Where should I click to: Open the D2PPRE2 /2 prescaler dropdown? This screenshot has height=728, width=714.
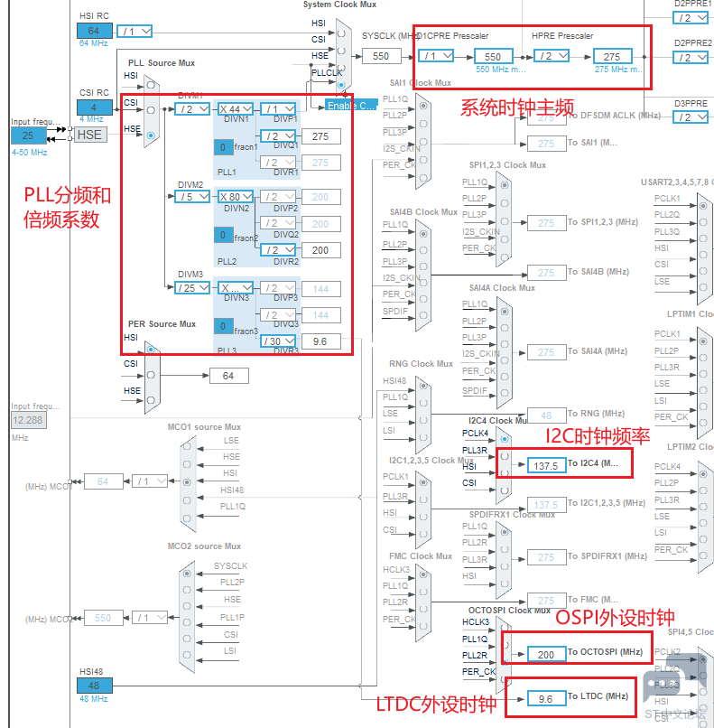691,58
